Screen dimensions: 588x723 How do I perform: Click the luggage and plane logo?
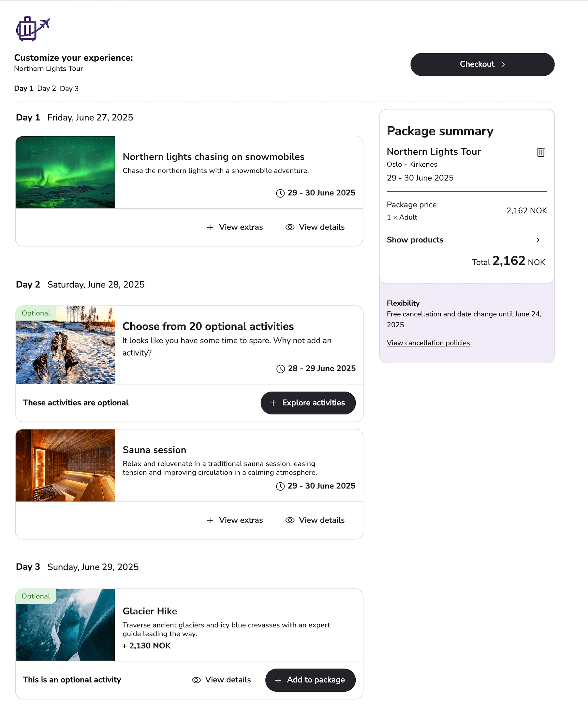click(x=33, y=28)
